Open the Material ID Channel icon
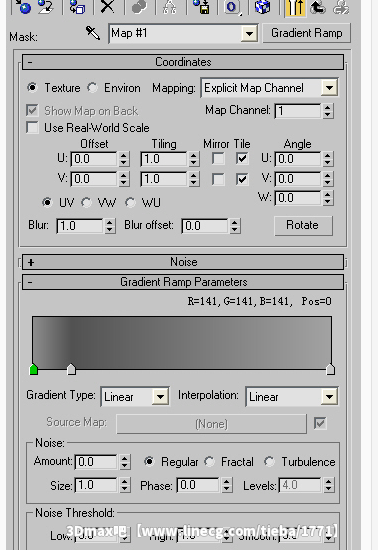This screenshot has height=550, width=378. coord(232,7)
